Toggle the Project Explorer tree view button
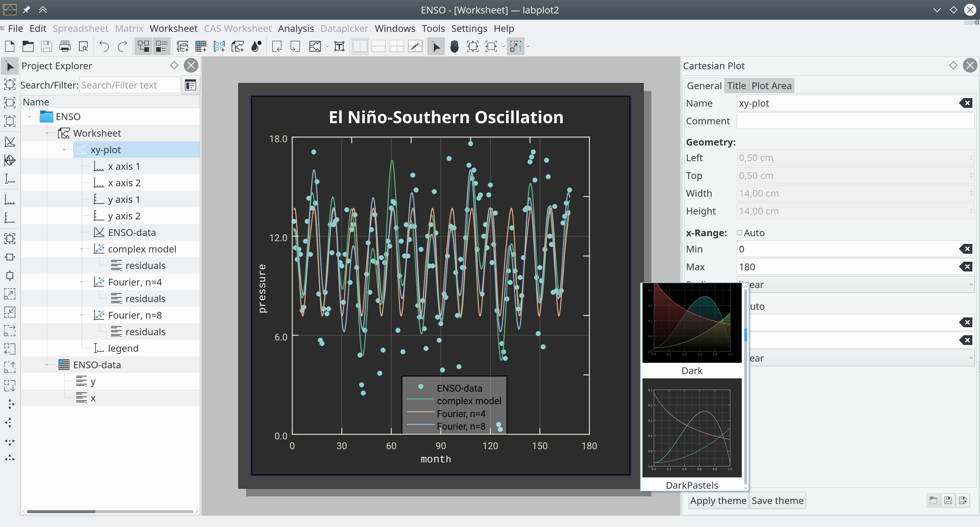This screenshot has height=527, width=980. click(143, 47)
